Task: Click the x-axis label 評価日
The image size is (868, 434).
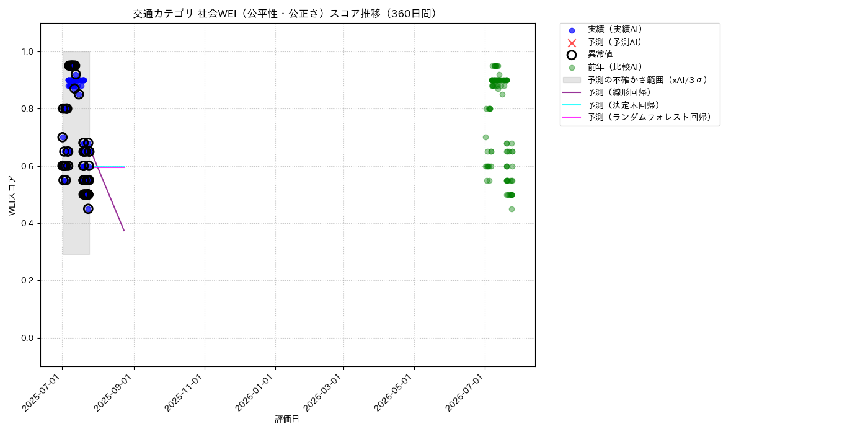Action: point(287,420)
